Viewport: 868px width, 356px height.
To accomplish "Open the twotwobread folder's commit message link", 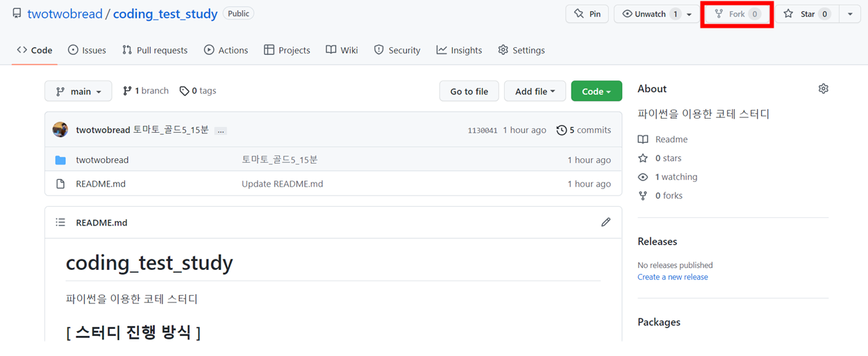I will tap(279, 160).
